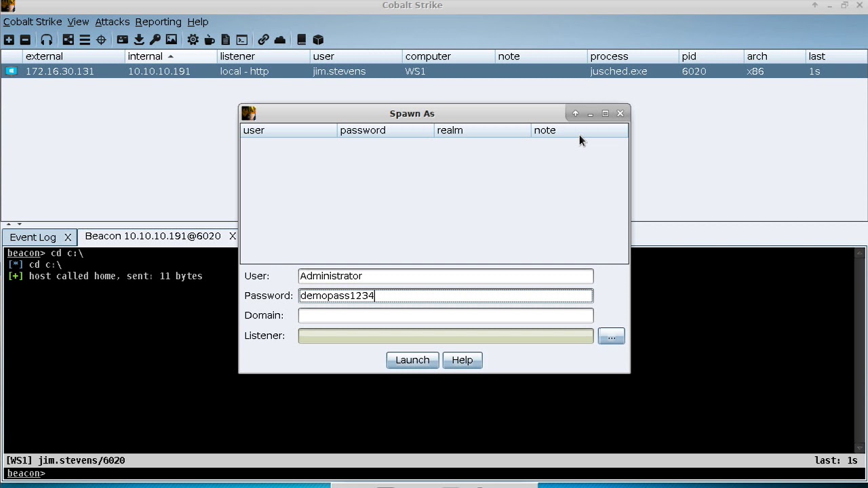Screen dimensions: 868x488
Task: Click the chain link host file icon
Action: coord(264,40)
